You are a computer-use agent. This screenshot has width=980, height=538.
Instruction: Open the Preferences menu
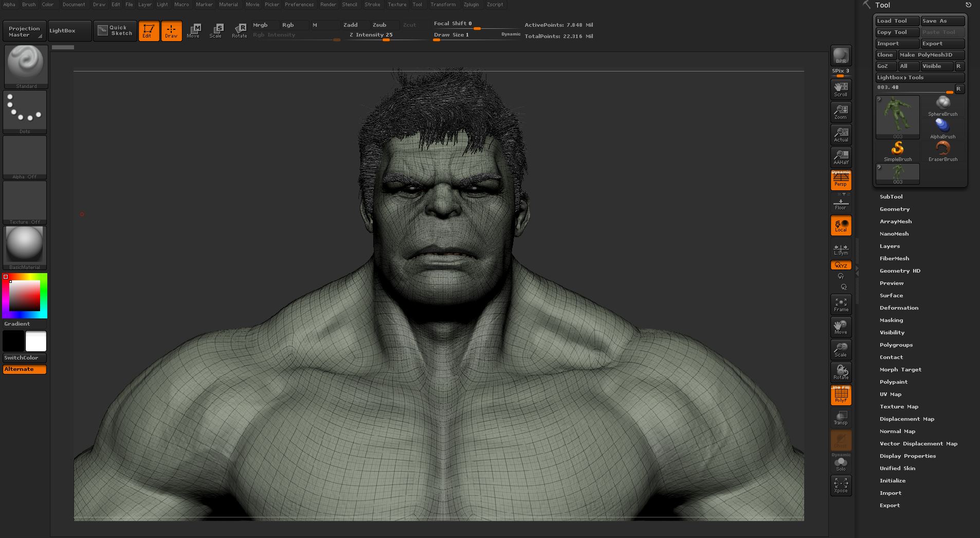[x=299, y=4]
